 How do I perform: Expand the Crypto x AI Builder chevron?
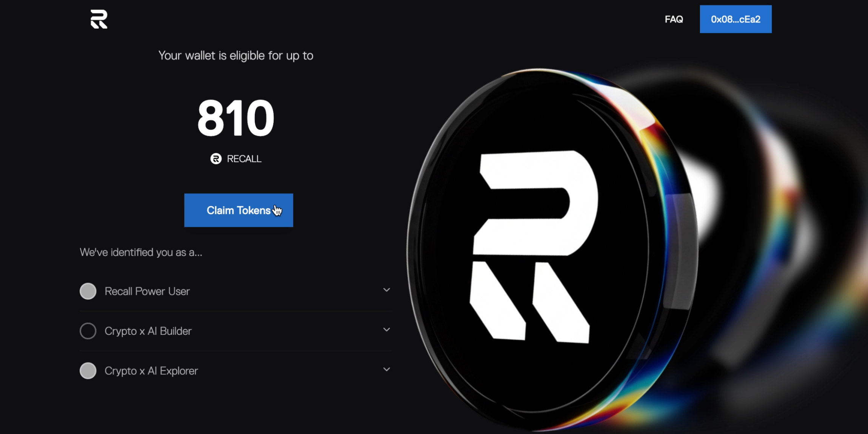386,329
